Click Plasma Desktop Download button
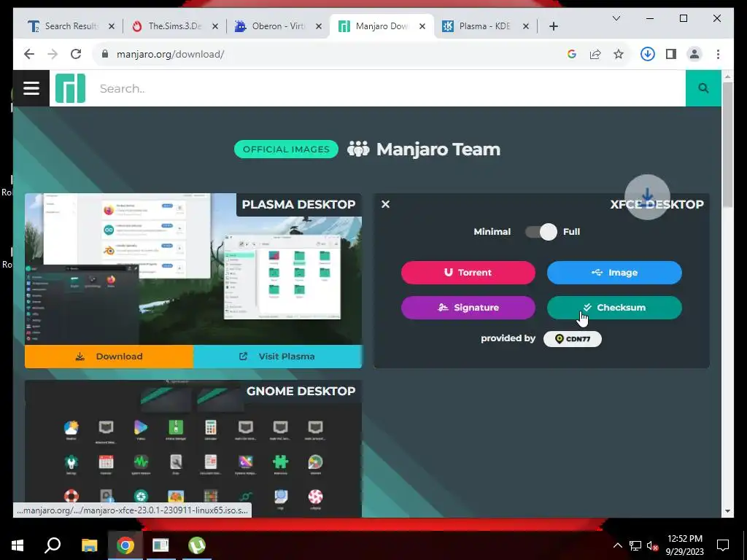 [109, 356]
